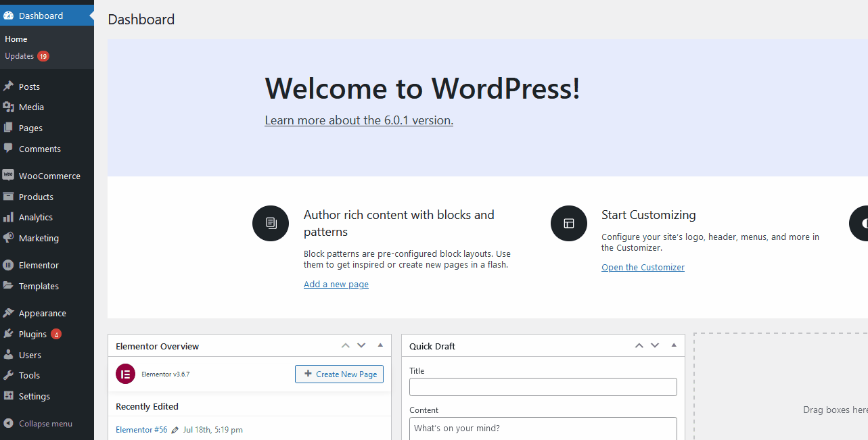Screen dimensions: 868x440
Task: Click the Elementor logo in Overview widget
Action: 125,374
